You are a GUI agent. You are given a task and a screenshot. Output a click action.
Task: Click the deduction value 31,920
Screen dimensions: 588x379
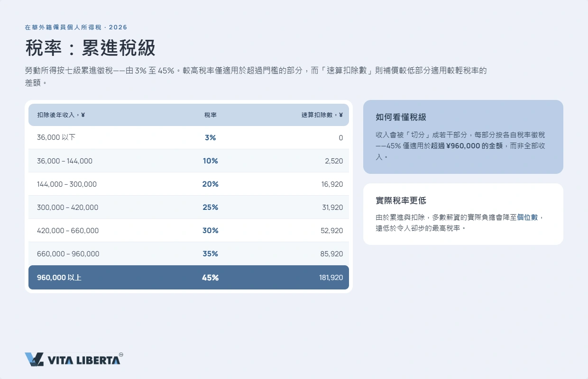(x=332, y=208)
